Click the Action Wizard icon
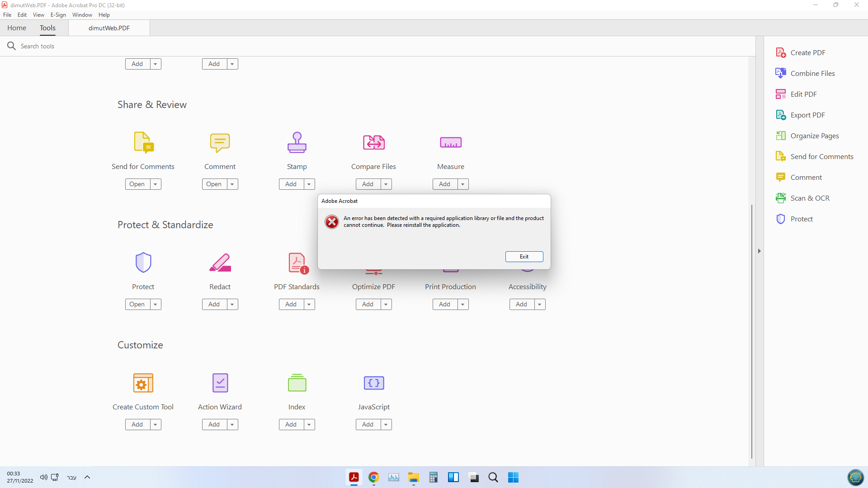The width and height of the screenshot is (868, 488). click(x=220, y=383)
